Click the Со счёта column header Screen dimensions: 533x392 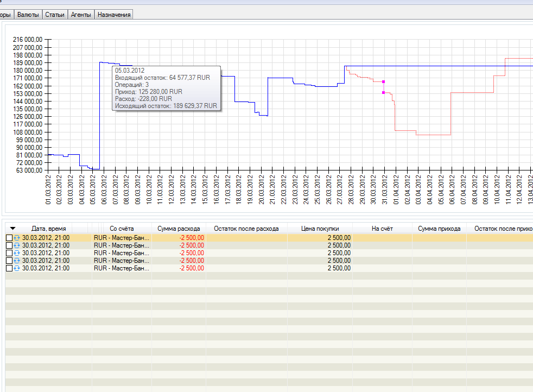tap(122, 229)
